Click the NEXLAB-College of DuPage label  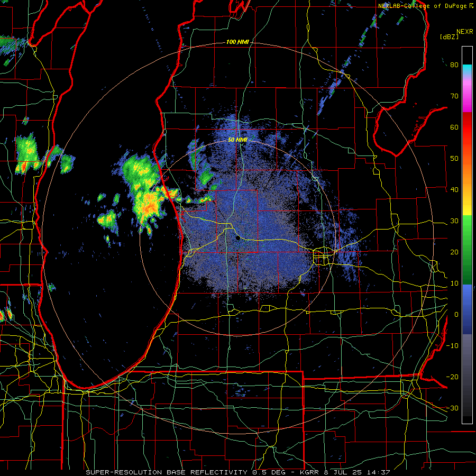tap(423, 6)
